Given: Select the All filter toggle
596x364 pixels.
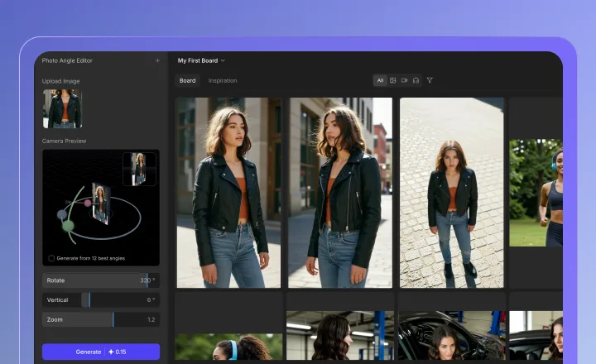Looking at the screenshot, I should click(x=380, y=80).
